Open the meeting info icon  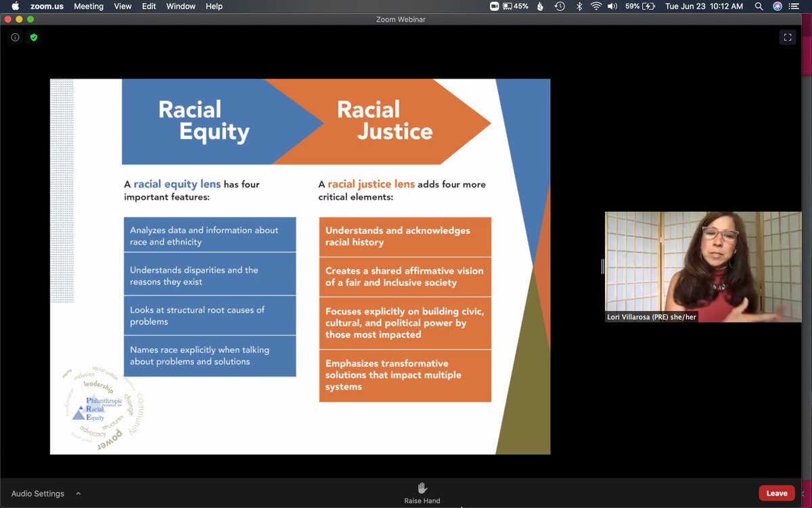coord(15,37)
